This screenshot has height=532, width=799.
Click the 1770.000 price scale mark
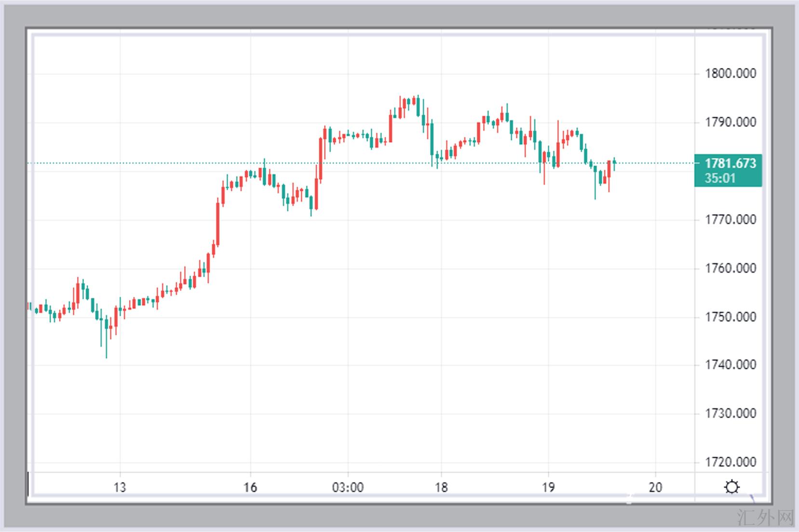point(730,220)
